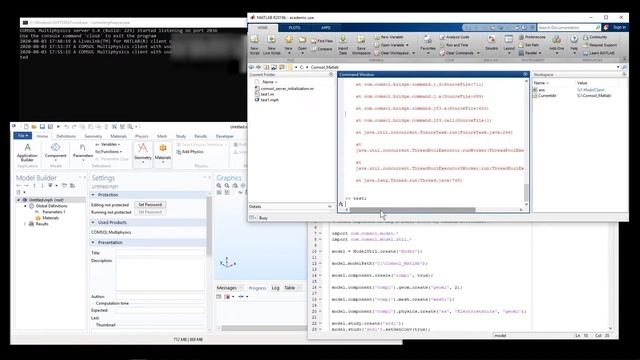This screenshot has width=640, height=360.
Task: Open File menu in COMSOL
Action: (x=22, y=136)
